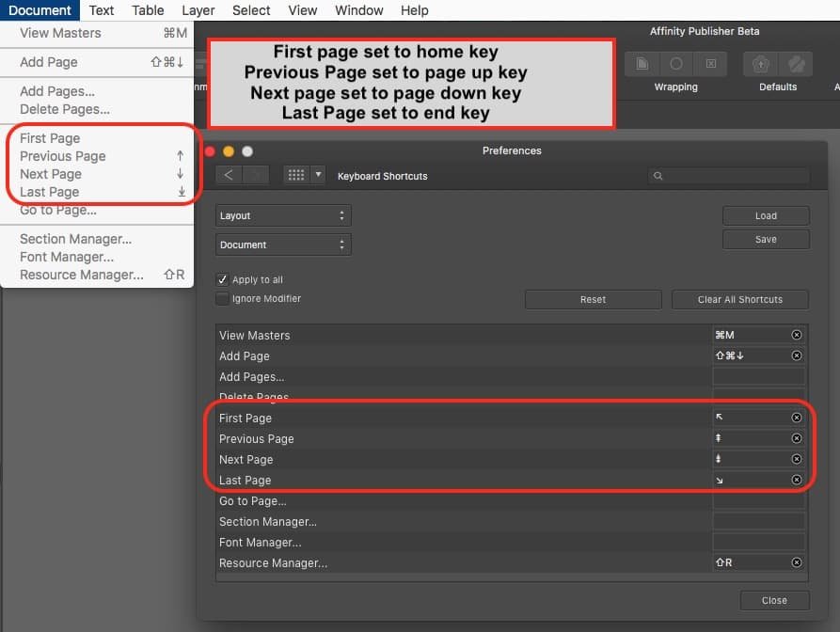Click the Preferences search field

[x=729, y=176]
